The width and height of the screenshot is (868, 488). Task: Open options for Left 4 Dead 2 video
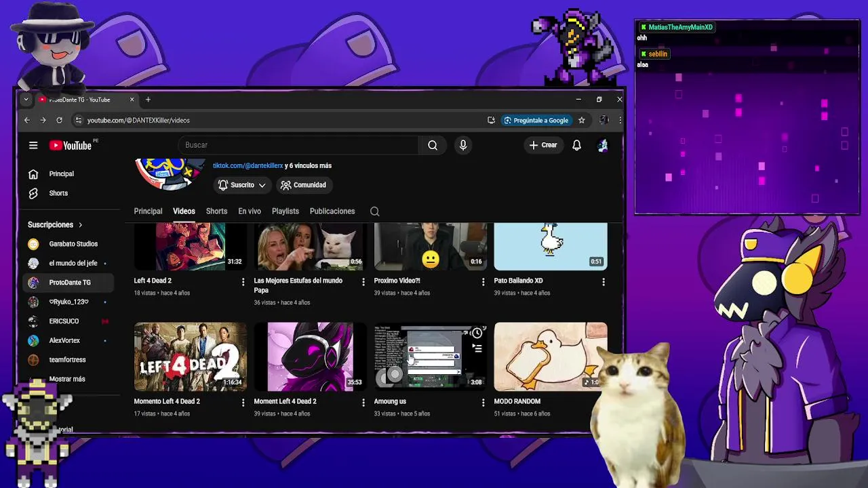click(x=243, y=282)
